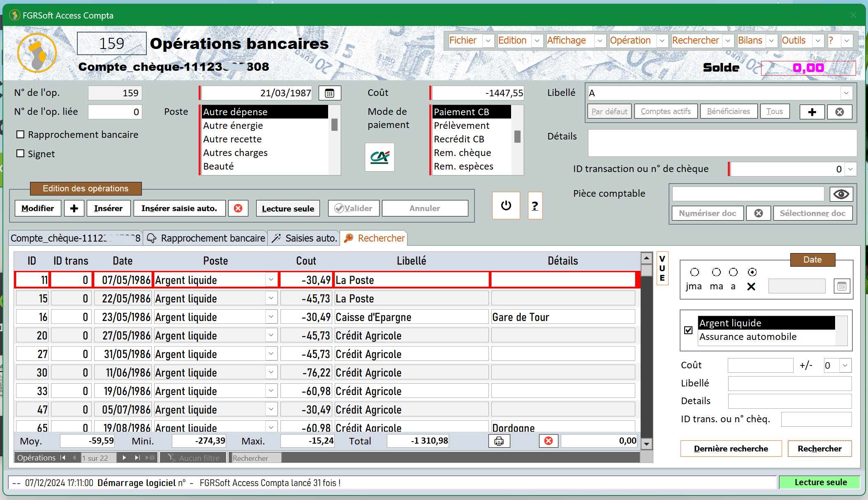The width and height of the screenshot is (868, 500).
Task: Clear libellé with the circled X button
Action: 840,112
